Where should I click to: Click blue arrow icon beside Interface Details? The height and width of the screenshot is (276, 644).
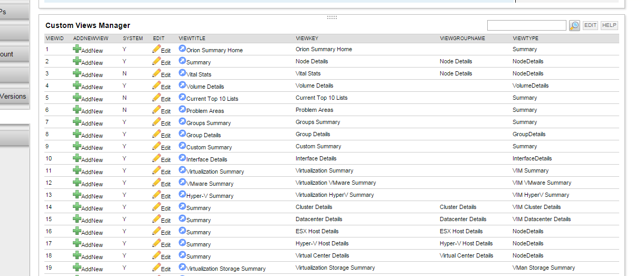183,158
